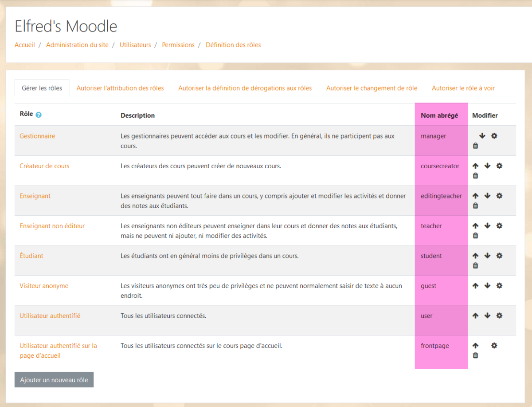Open Enseignant non éditeur role link
532x407 pixels.
pos(52,226)
